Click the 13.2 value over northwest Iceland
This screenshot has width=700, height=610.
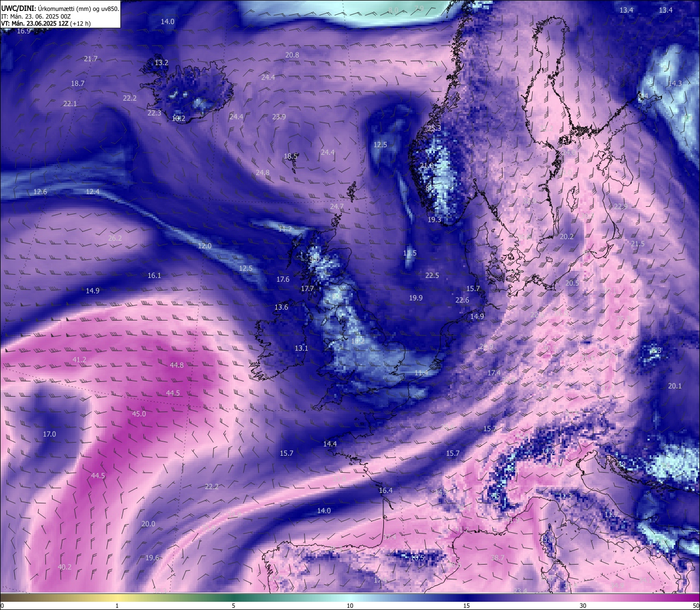pyautogui.click(x=161, y=62)
